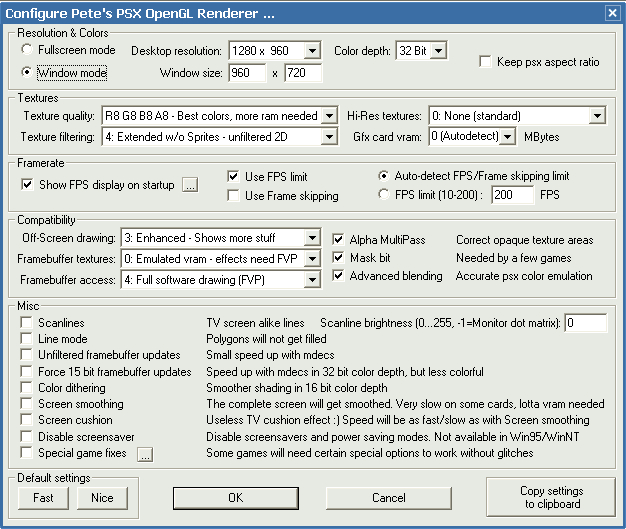
Task: Enable Special game fixes checkbox
Action: click(26, 453)
